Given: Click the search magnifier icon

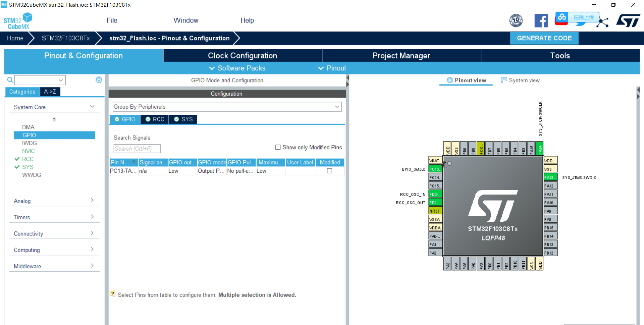Looking at the screenshot, I should (10, 80).
